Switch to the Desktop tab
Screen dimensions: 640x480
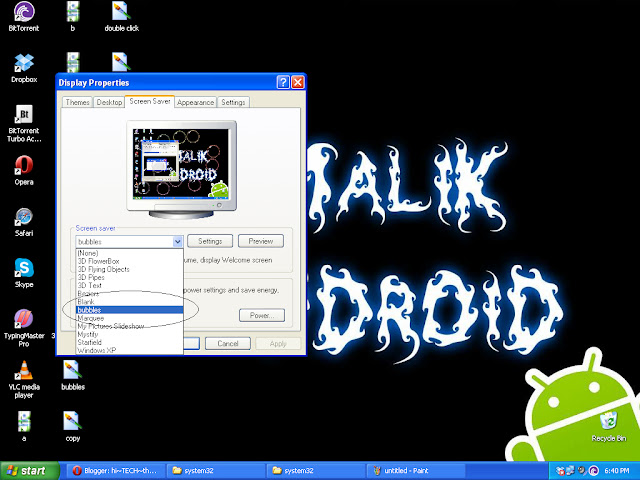point(109,102)
